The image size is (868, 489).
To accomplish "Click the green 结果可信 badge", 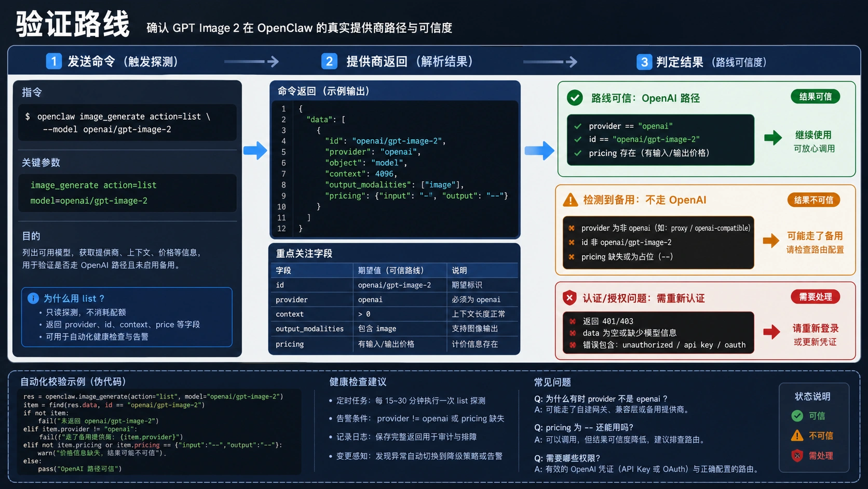I will point(816,97).
